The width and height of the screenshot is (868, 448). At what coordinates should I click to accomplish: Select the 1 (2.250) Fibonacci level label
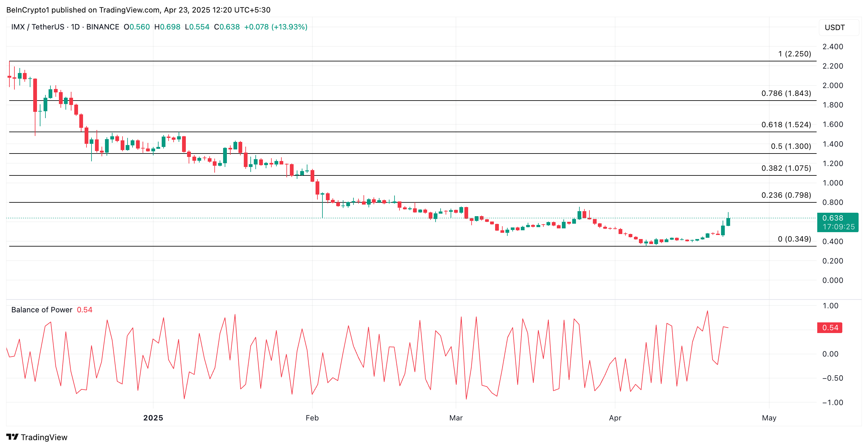coord(794,54)
